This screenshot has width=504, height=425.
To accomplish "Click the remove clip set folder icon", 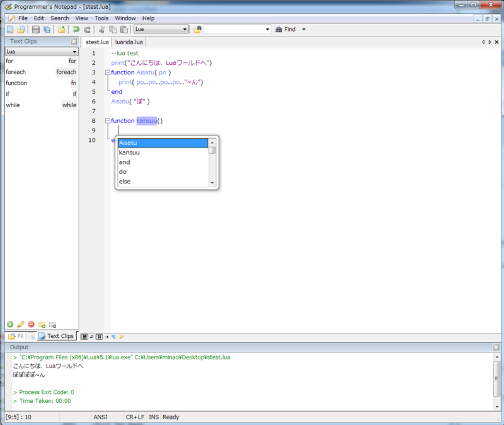I will (52, 324).
